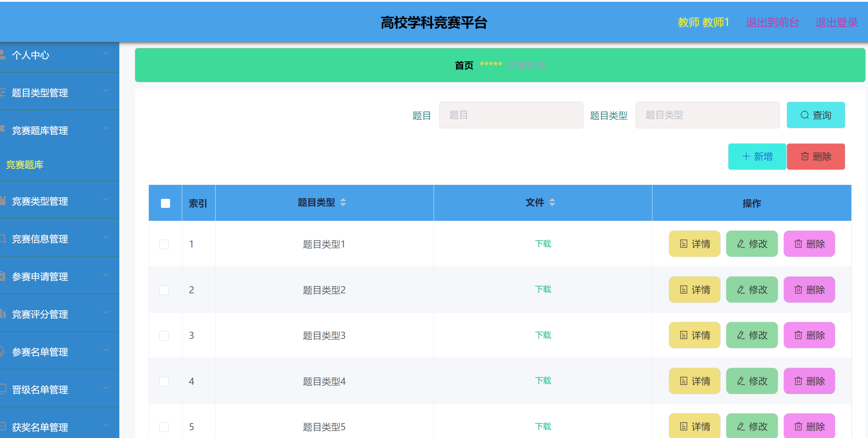This screenshot has width=868, height=438.
Task: Expand the 竞赛信息管理 menu
Action: tap(40, 239)
